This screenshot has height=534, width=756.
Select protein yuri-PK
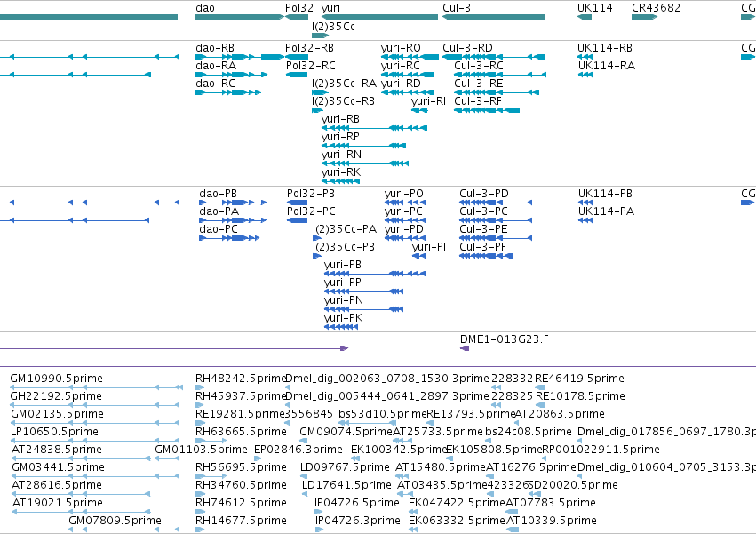(x=343, y=318)
